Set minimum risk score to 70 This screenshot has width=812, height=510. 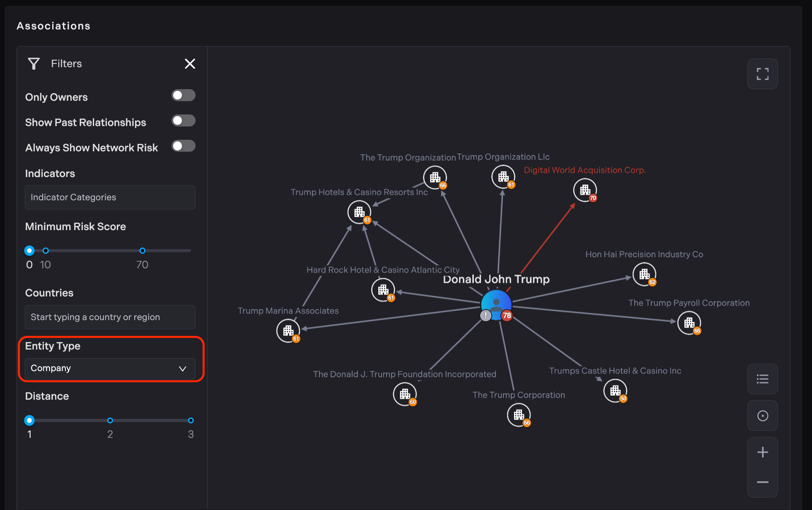(142, 250)
